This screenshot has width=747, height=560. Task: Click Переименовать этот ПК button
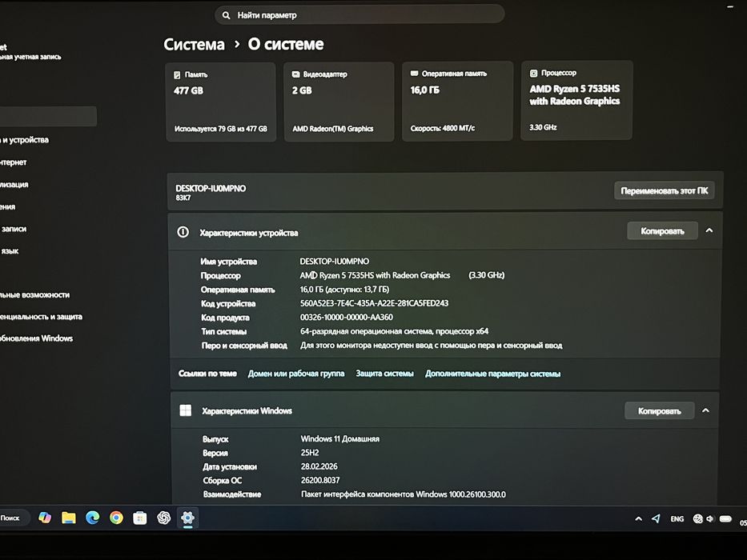point(664,190)
